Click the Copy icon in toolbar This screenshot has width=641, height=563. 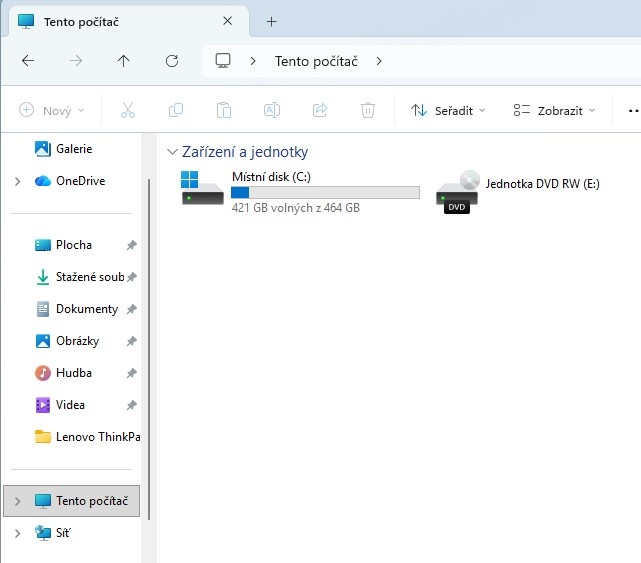pyautogui.click(x=176, y=110)
